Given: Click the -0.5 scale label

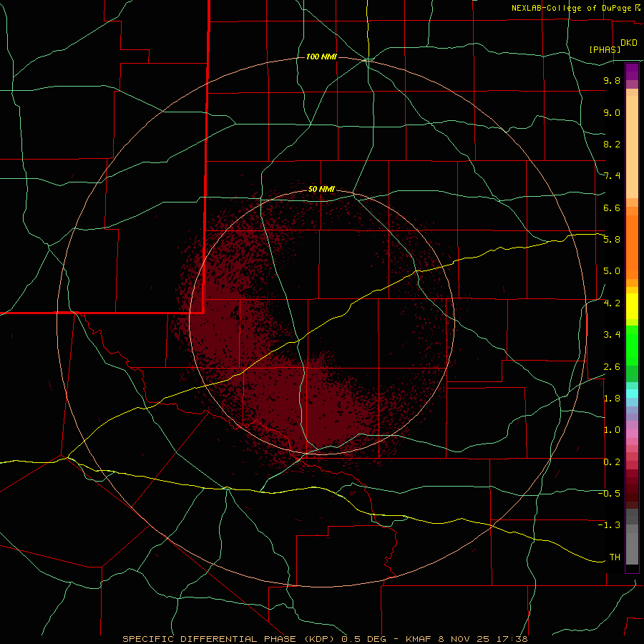Looking at the screenshot, I should (609, 494).
